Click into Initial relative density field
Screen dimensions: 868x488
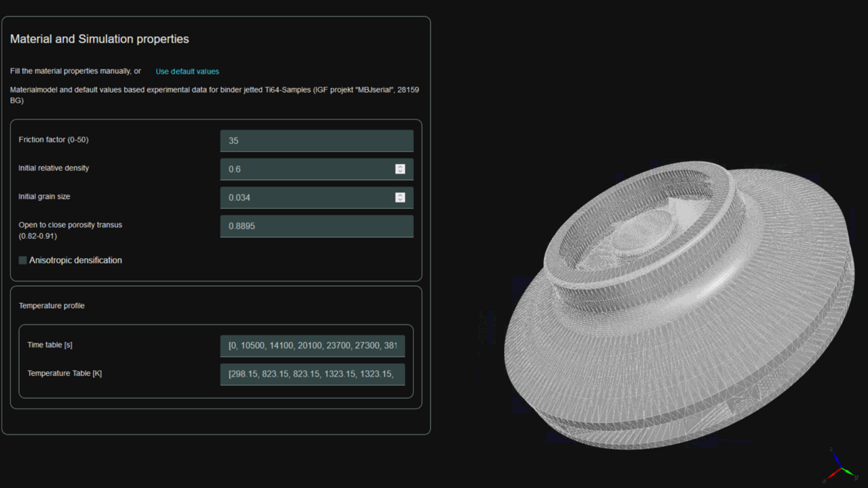pos(307,169)
